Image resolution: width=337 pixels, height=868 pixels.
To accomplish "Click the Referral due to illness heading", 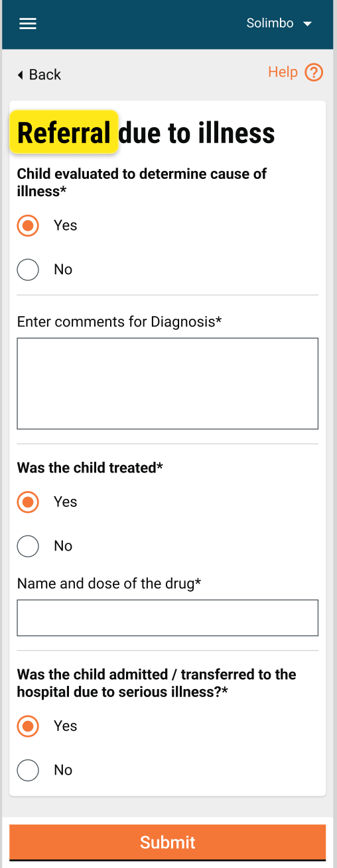I will coord(146,133).
